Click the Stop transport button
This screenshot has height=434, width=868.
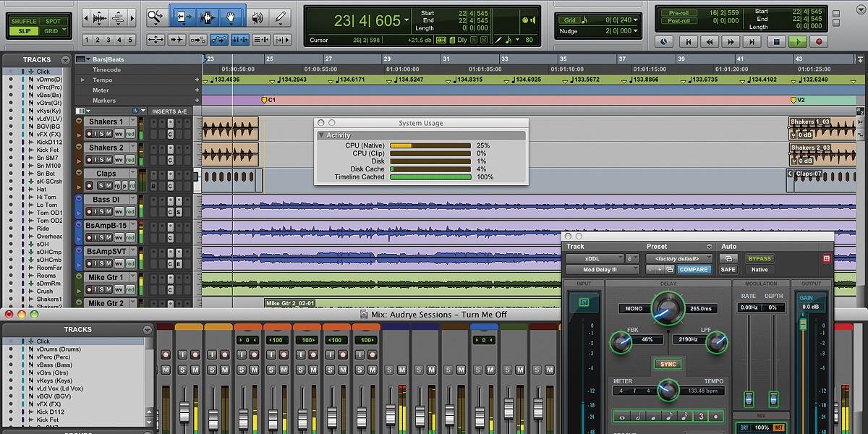pos(776,43)
